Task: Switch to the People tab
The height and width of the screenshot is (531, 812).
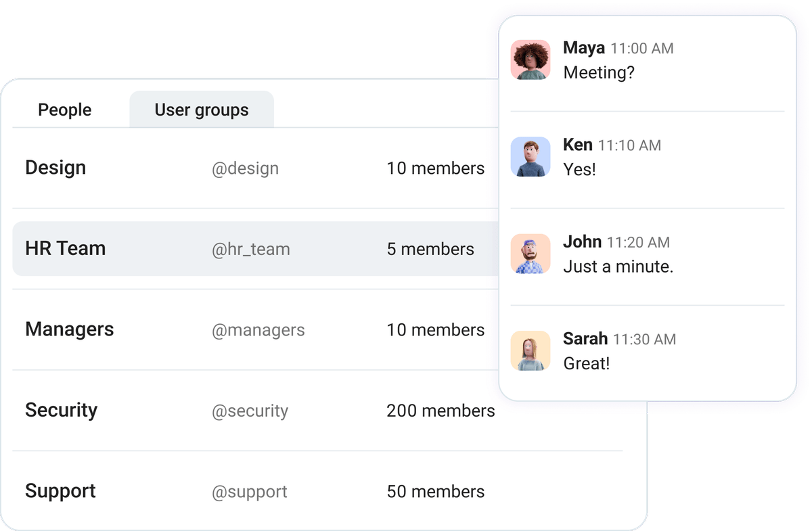Action: click(65, 110)
